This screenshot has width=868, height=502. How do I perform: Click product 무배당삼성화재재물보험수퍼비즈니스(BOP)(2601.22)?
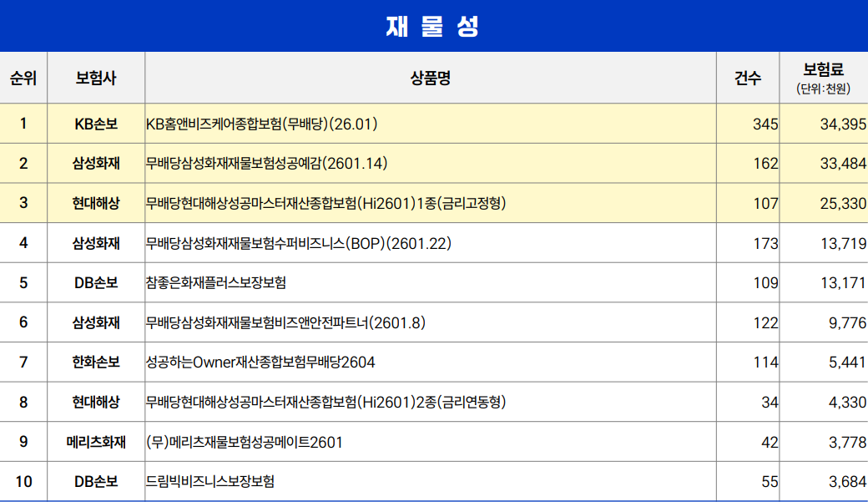coord(299,243)
